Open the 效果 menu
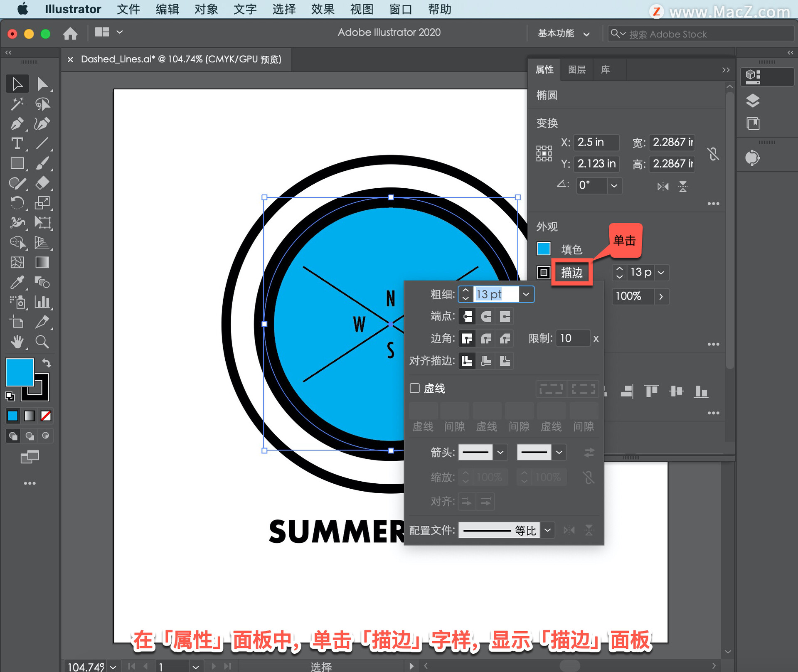This screenshot has height=672, width=798. tap(323, 9)
